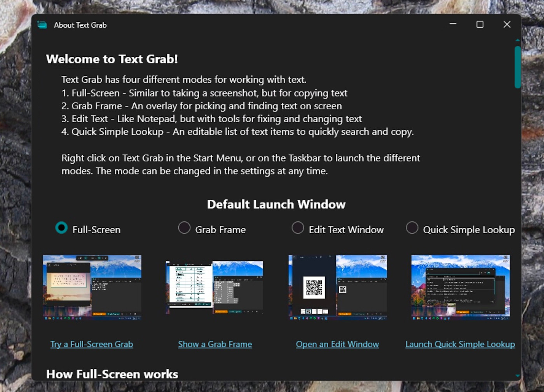Close the About Text Grab window
Screen dimensions: 544x392
507,24
